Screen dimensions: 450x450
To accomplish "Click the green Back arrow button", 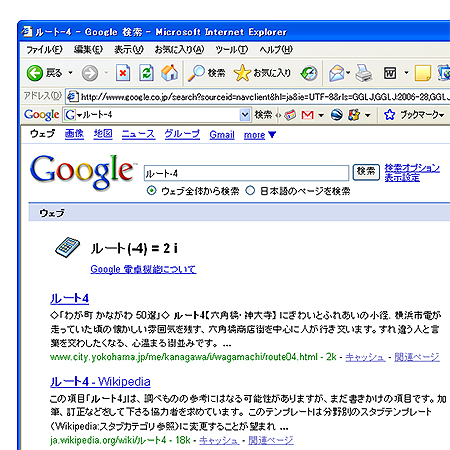I will 35,73.
